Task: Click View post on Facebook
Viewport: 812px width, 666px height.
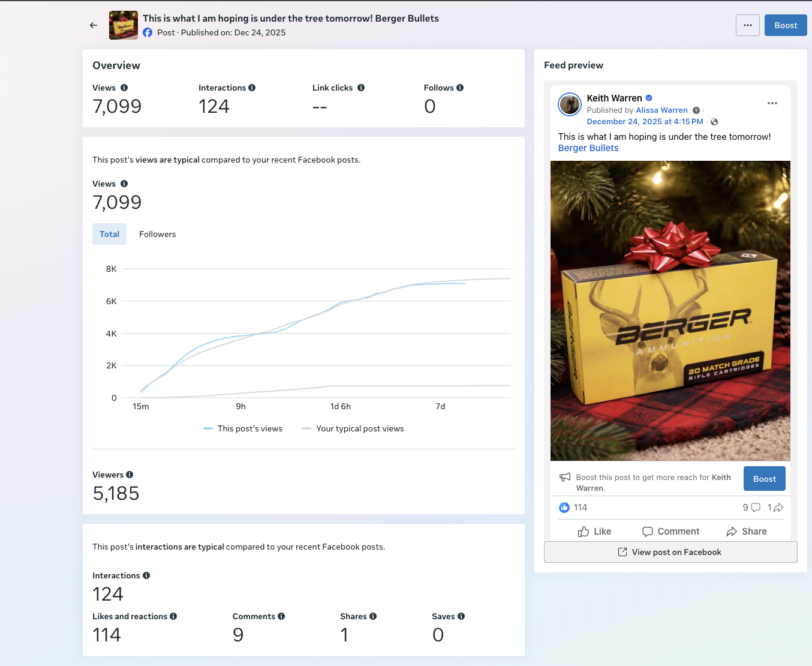Action: pyautogui.click(x=670, y=552)
